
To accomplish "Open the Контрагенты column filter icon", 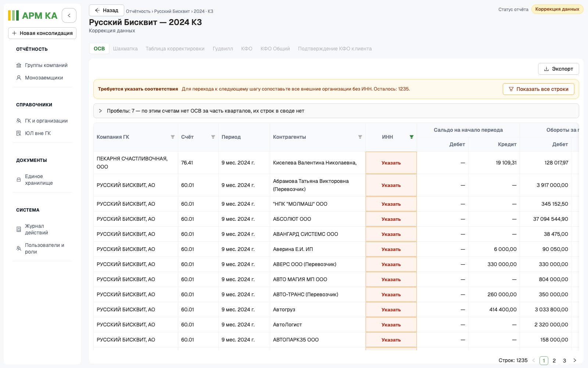I will coord(360,137).
